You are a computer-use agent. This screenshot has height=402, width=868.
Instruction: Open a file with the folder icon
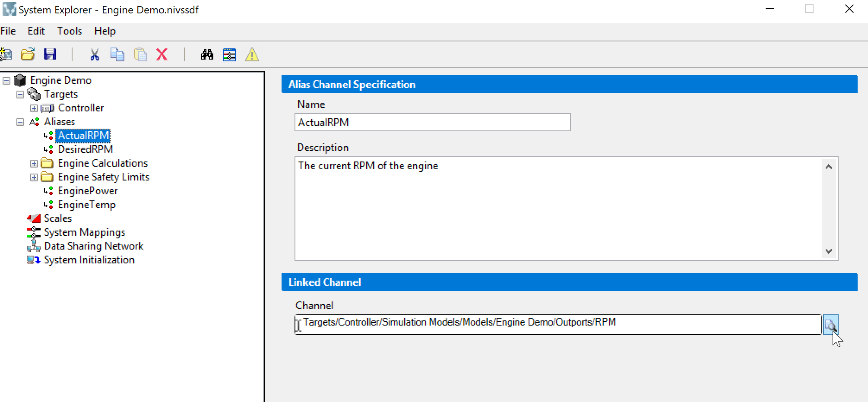[28, 54]
